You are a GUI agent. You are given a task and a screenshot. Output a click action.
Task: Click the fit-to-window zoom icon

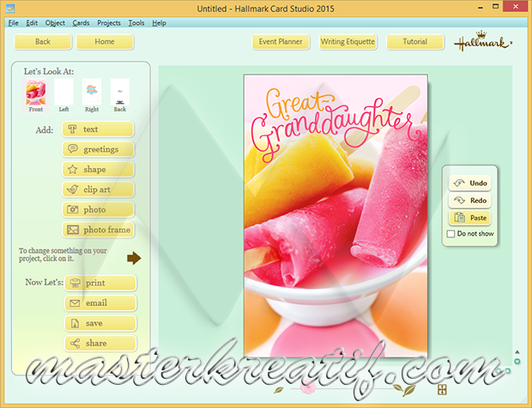442,390
